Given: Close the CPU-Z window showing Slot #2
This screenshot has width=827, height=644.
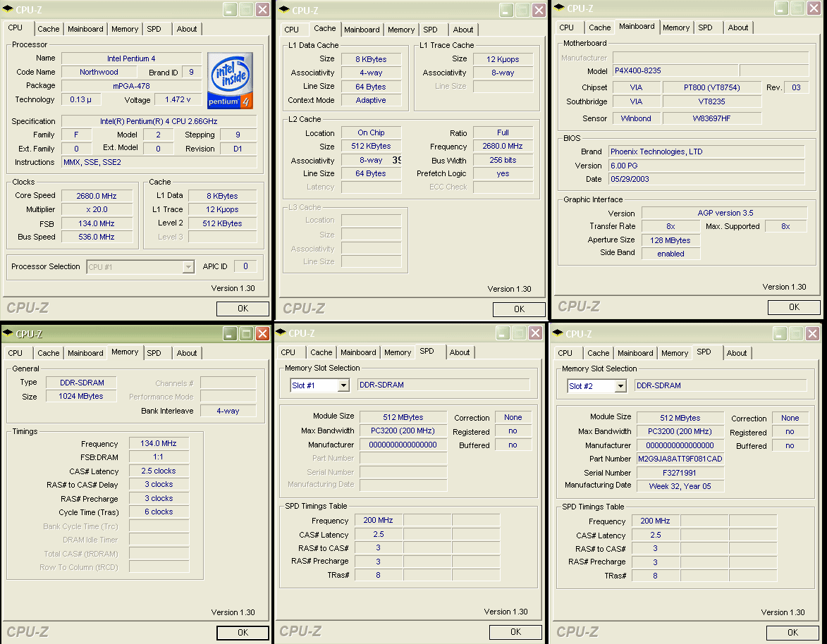Looking at the screenshot, I should coord(812,333).
